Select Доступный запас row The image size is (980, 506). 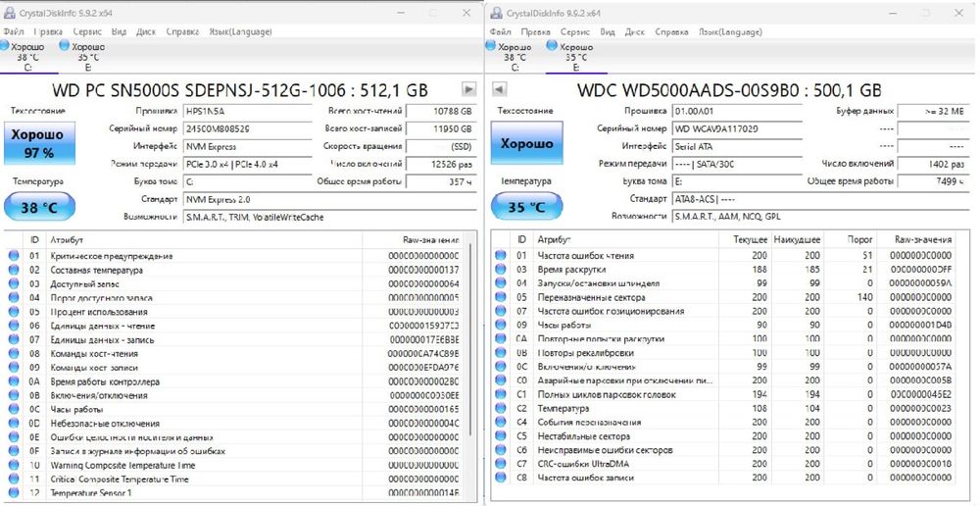tap(234, 284)
